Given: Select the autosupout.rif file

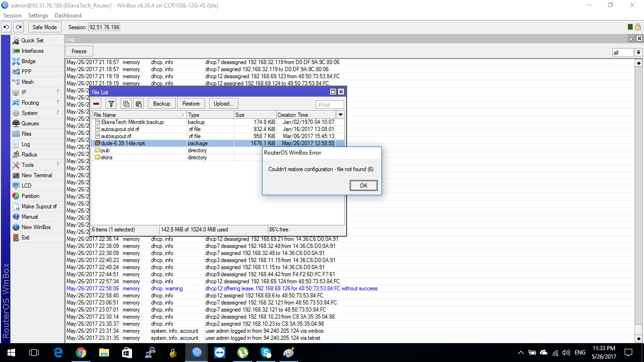Looking at the screenshot, I should pyautogui.click(x=218, y=136).
